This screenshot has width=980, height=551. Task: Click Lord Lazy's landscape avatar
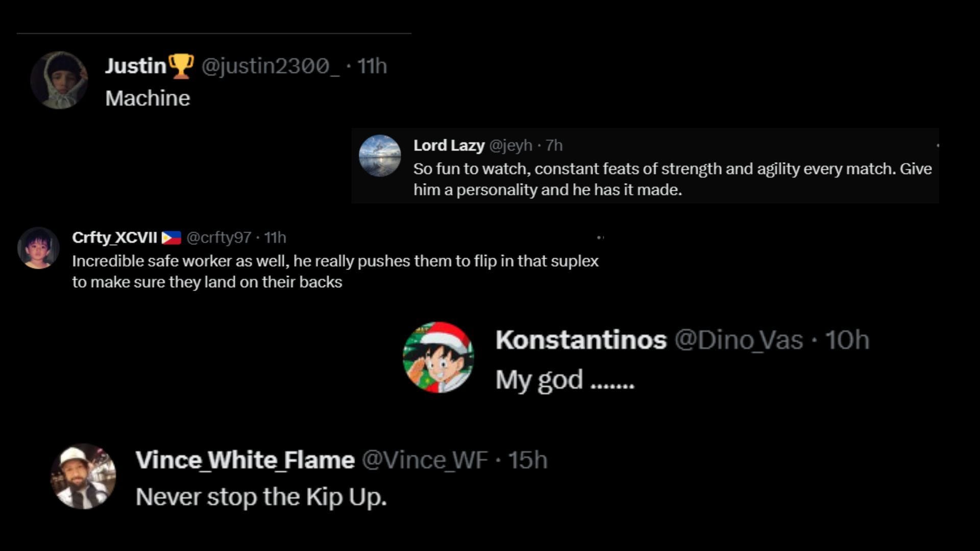(380, 156)
